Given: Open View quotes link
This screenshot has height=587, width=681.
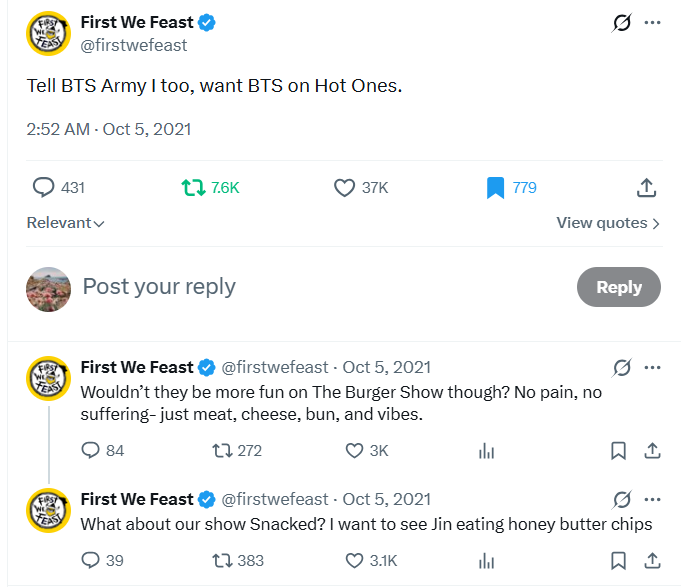Looking at the screenshot, I should 608,223.
